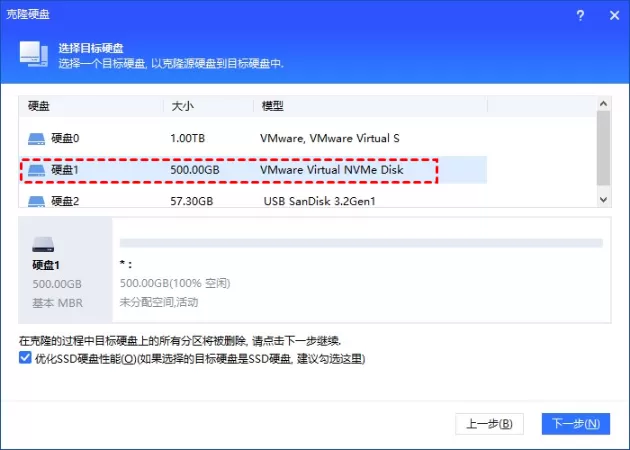
Task: Select the 硬盘2 row name
Action: (x=65, y=201)
